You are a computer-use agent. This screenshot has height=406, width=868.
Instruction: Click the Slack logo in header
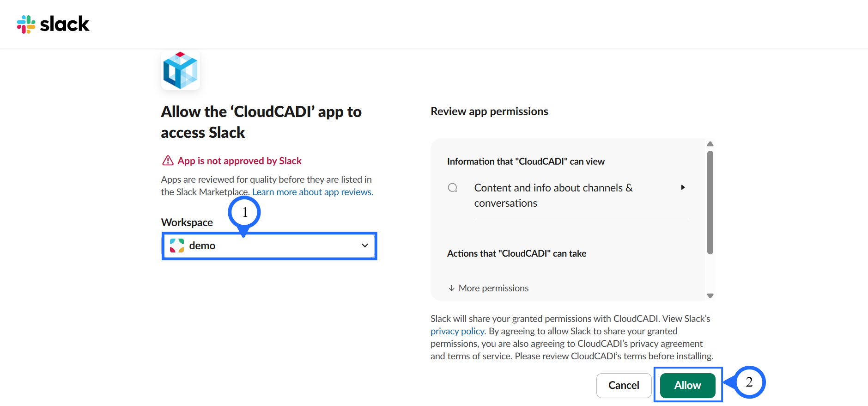point(53,24)
